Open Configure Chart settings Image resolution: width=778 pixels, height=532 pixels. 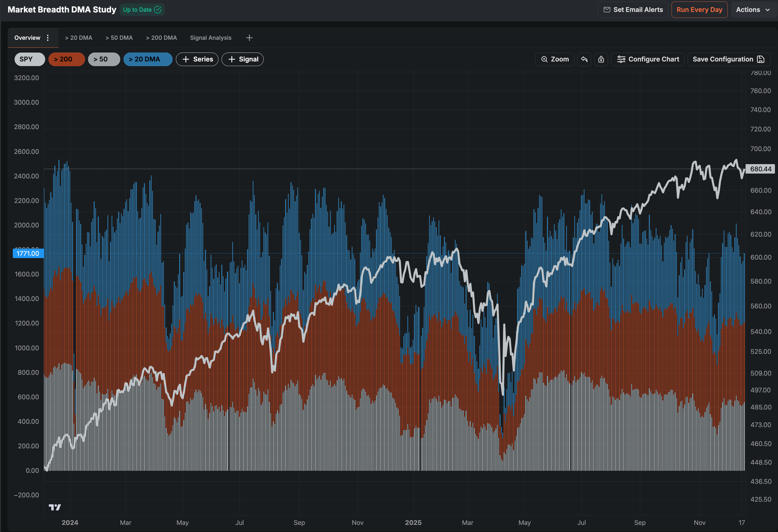[x=648, y=59]
